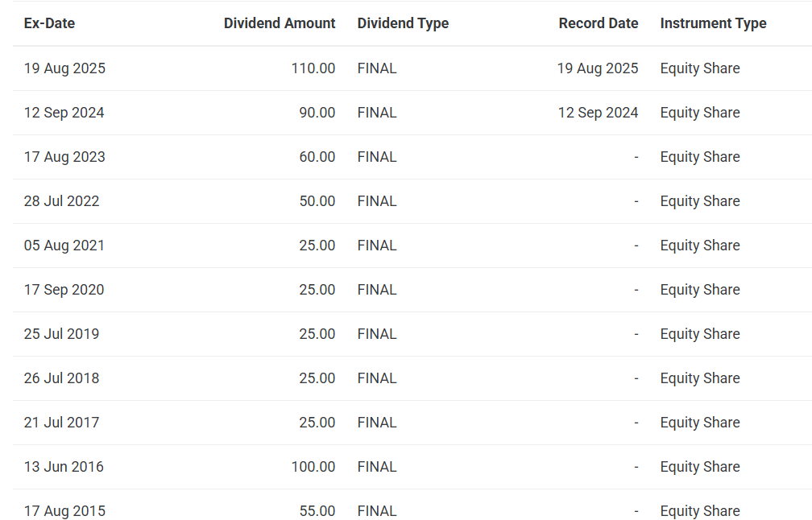The image size is (812, 520).
Task: Select the 19 Aug 2025 ex-date cell
Action: coord(64,68)
